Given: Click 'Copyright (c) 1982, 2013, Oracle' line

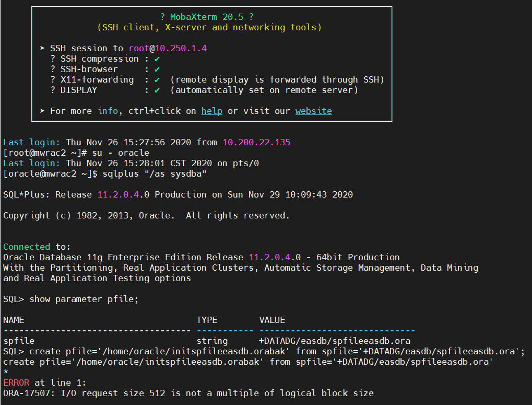Looking at the screenshot, I should pos(146,216).
